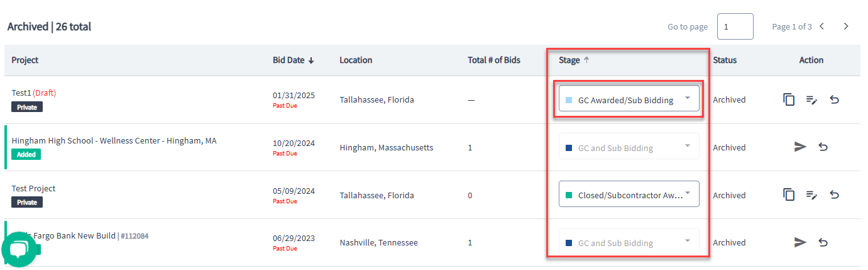
Task: Expand the Closed/Subcontractor Awarded stage dropdown
Action: (629, 194)
